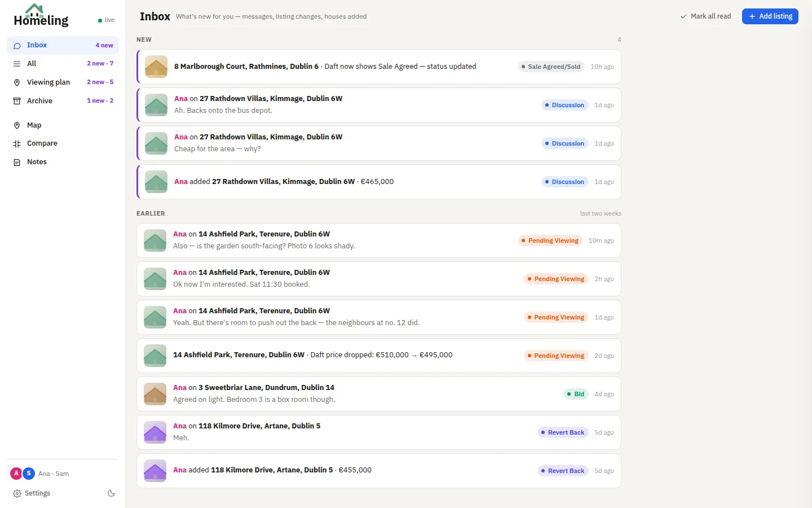Click Revert Back badge on €455,000 row
This screenshot has width=812, height=508.
coord(563,471)
